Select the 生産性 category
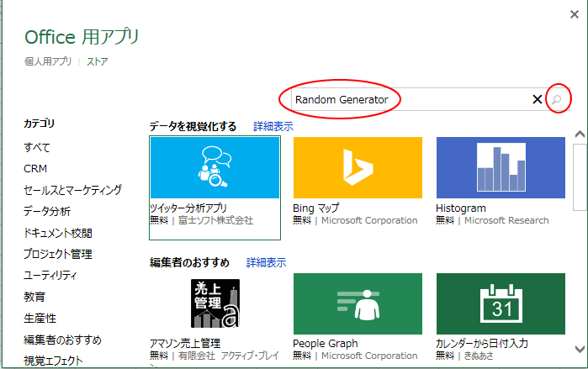Viewport: 588px width, 369px height. coord(40,318)
